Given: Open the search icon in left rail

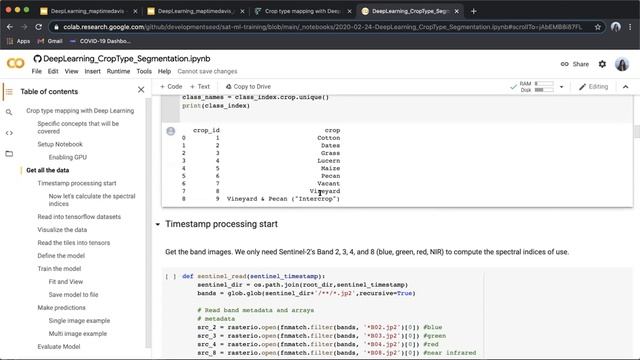Looking at the screenshot, I should [x=9, y=112].
